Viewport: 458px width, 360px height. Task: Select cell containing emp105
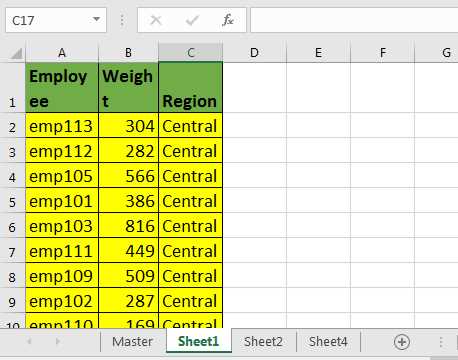62,176
